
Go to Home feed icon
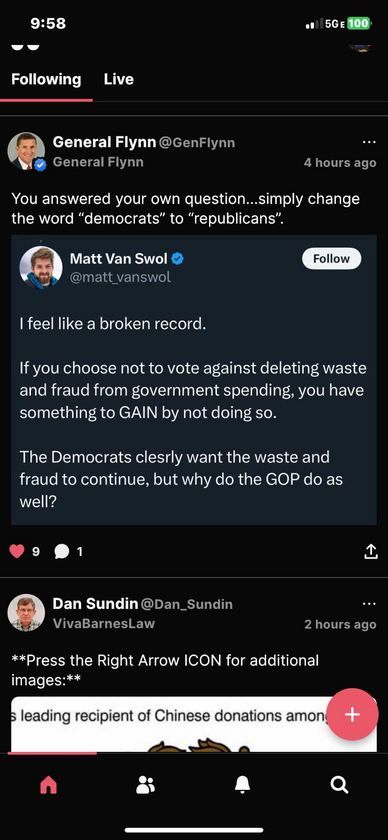pyautogui.click(x=48, y=785)
